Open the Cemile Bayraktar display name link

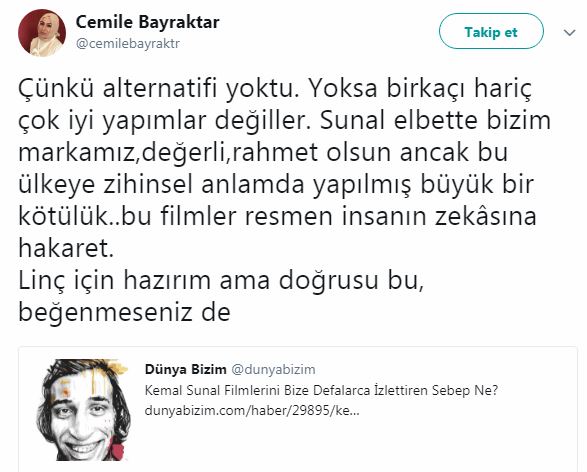pyautogui.click(x=147, y=22)
